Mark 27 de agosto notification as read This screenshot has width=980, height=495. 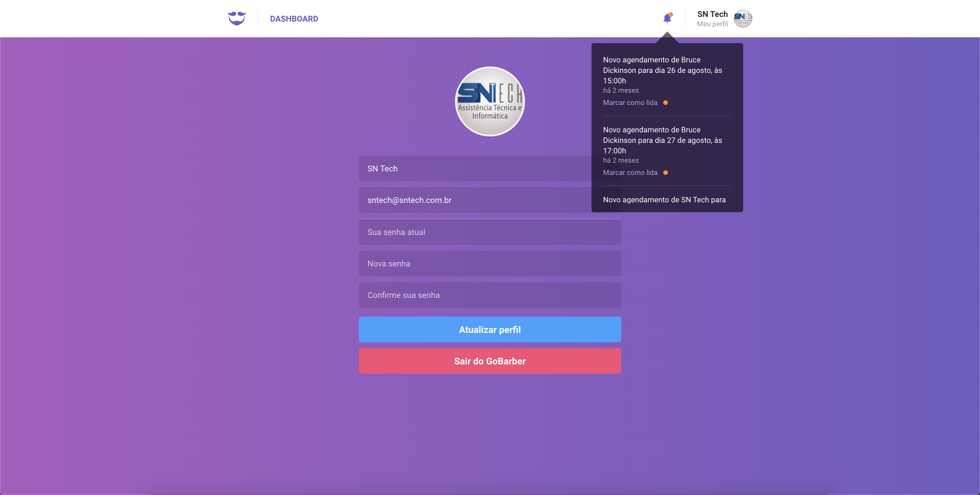click(630, 173)
